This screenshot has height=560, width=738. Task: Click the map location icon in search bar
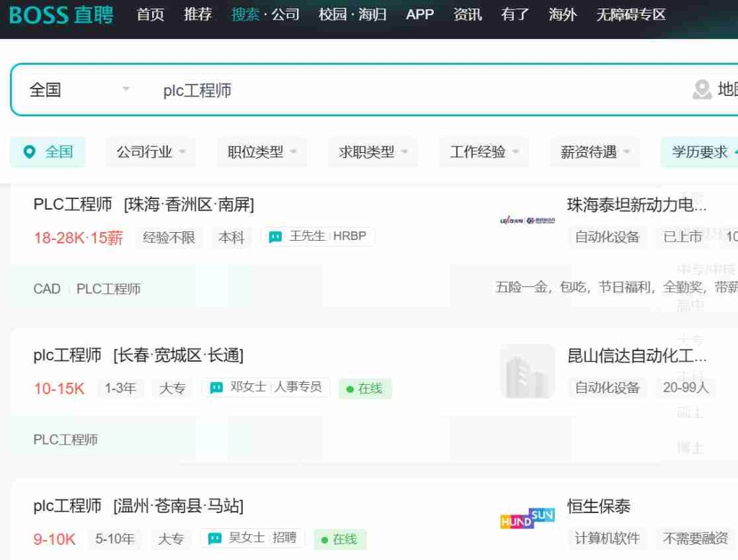point(702,89)
